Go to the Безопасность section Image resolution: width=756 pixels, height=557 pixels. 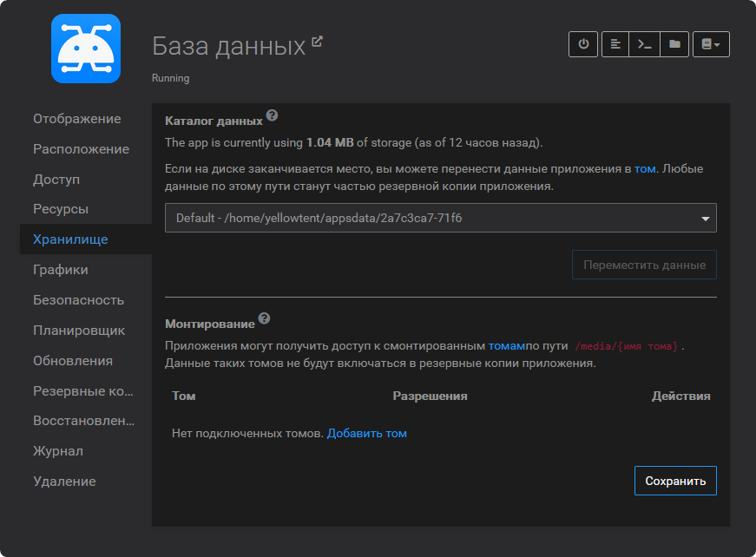coord(79,300)
